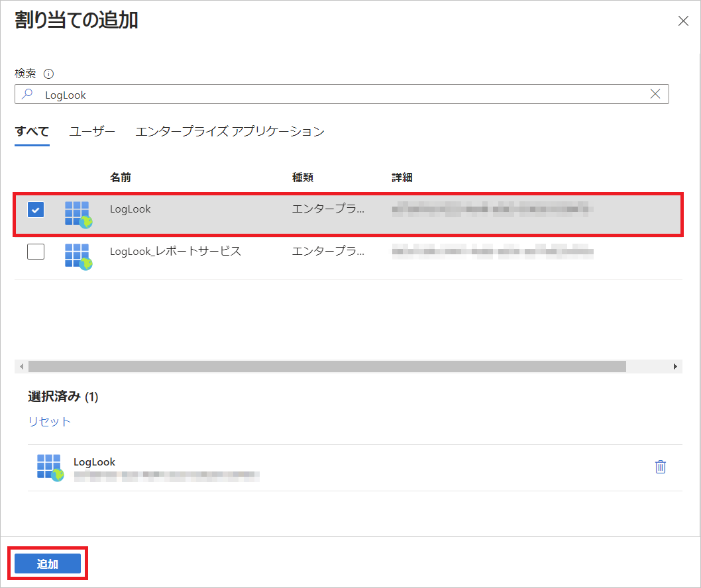The image size is (701, 588).
Task: Sort by the 種類 column header
Action: [303, 177]
